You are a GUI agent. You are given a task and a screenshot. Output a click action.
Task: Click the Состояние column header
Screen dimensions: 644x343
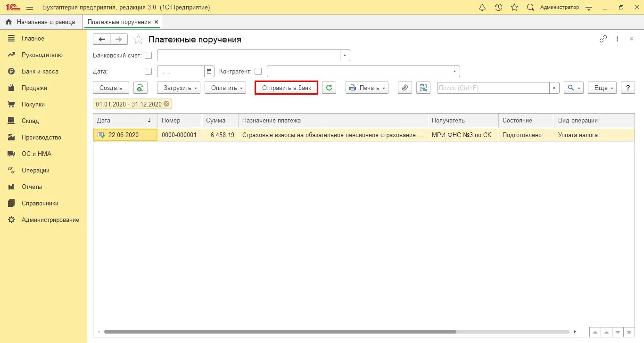click(x=526, y=121)
